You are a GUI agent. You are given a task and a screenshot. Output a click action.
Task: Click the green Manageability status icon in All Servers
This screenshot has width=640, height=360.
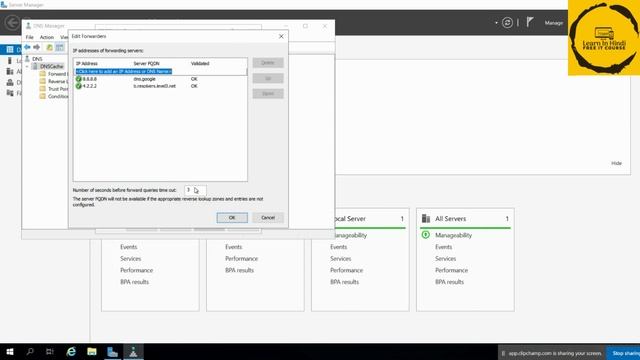click(426, 235)
